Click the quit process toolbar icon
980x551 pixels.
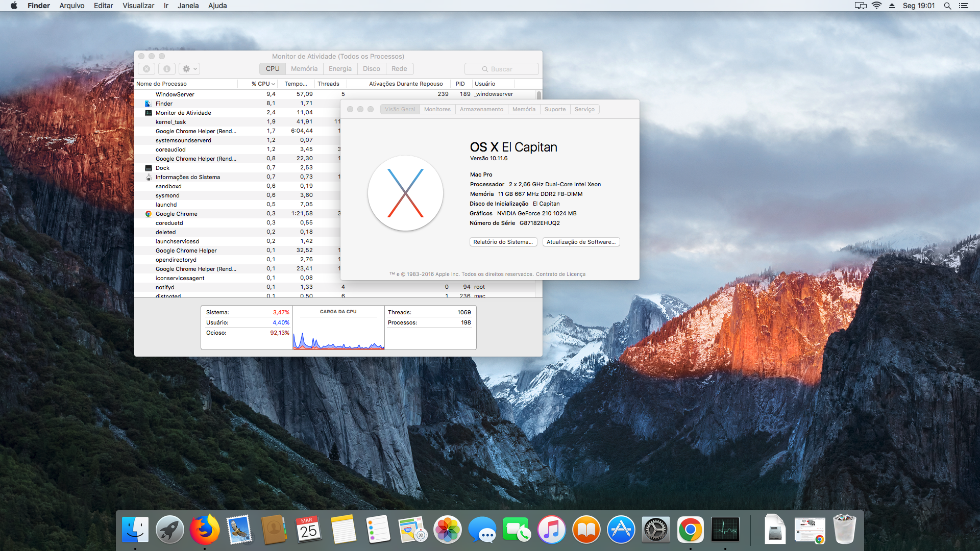tap(146, 69)
